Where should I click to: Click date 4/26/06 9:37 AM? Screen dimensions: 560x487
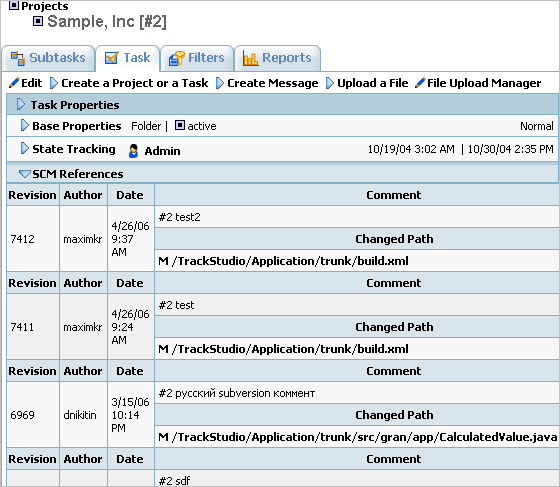(130, 239)
